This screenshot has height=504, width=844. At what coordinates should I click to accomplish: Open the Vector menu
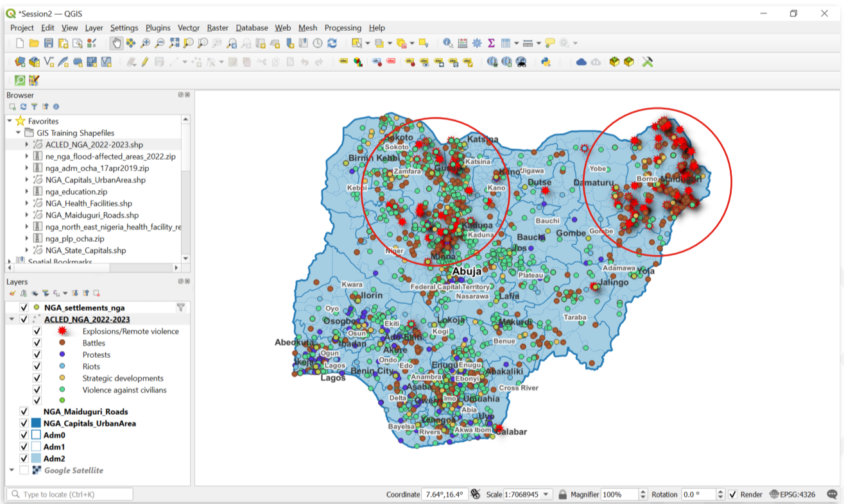189,28
